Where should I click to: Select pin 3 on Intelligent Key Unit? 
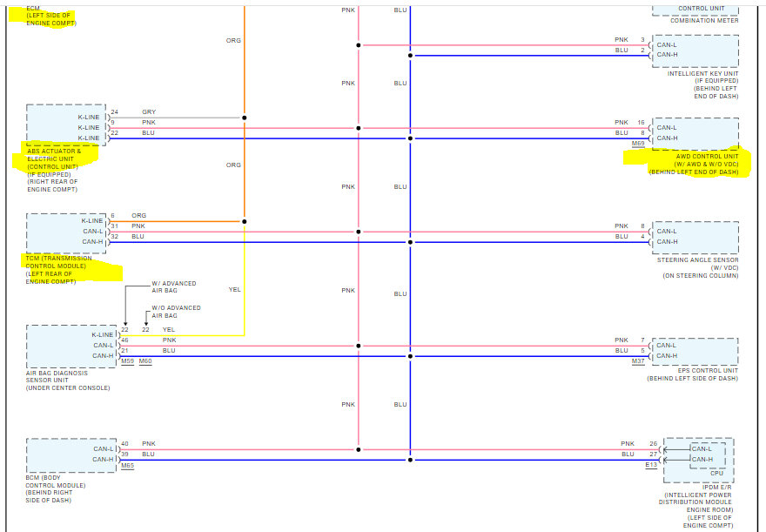(643, 39)
